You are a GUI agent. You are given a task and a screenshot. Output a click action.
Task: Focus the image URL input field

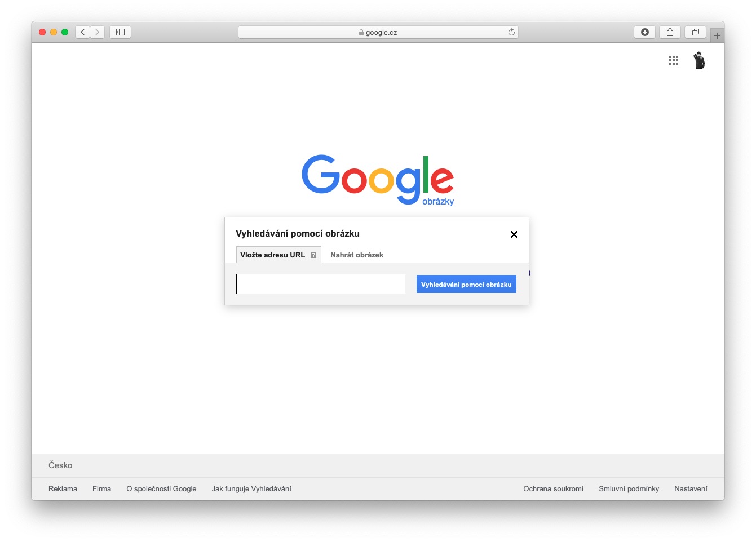pyautogui.click(x=320, y=284)
